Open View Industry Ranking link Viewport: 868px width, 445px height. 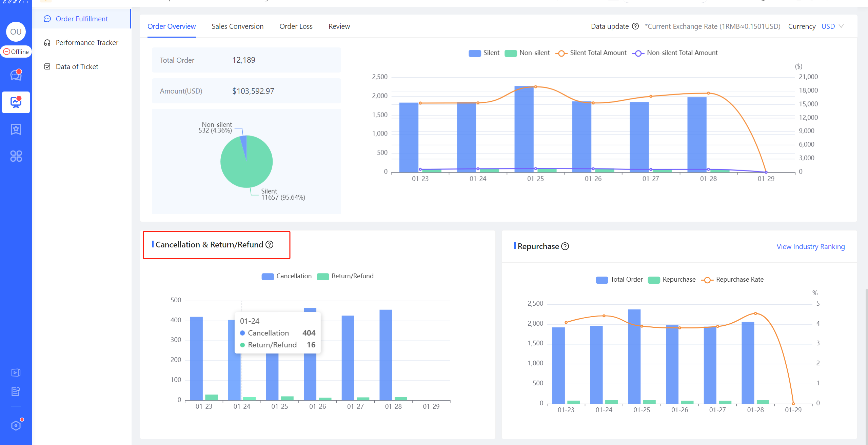click(x=811, y=247)
